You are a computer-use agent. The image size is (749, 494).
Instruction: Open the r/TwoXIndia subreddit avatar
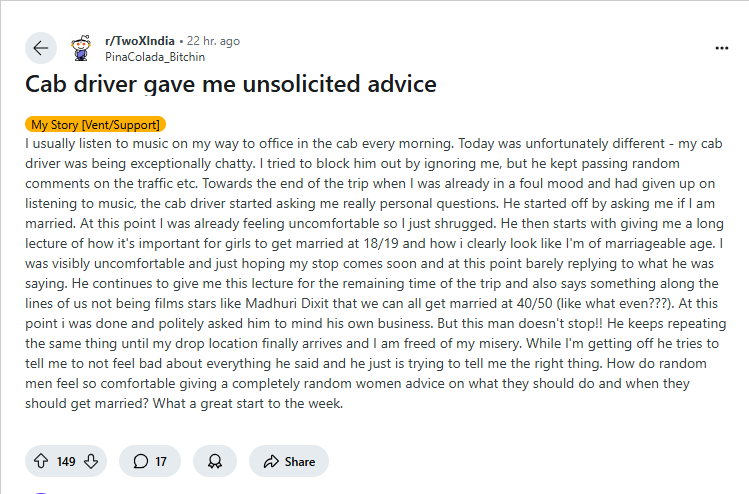coord(82,48)
